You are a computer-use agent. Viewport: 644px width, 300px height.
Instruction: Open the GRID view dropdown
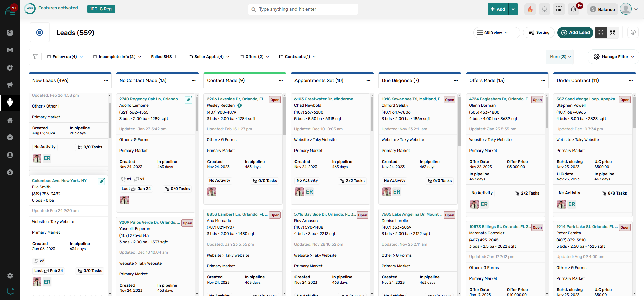492,33
